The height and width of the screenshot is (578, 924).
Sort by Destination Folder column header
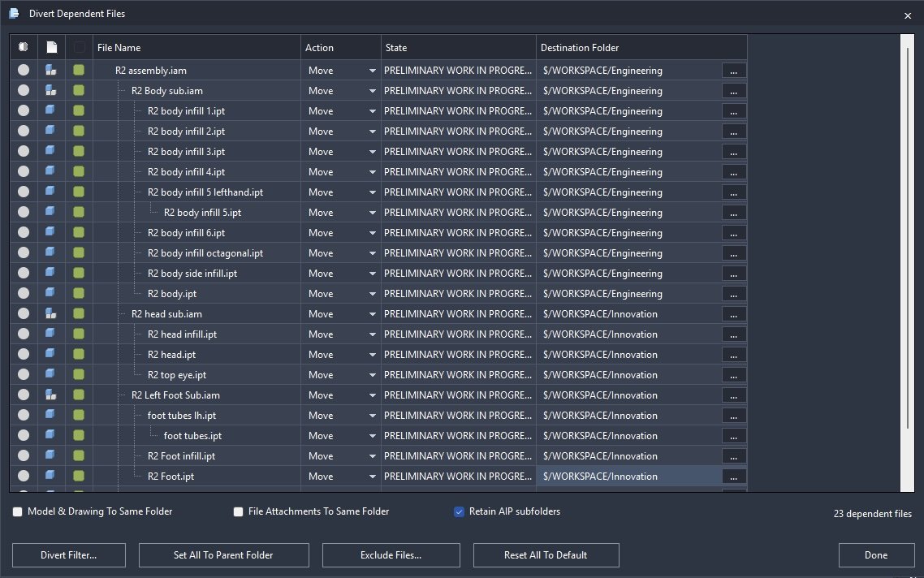point(641,47)
